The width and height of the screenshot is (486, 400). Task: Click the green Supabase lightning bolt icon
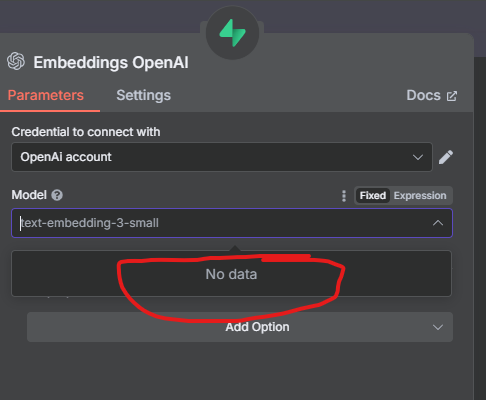[x=232, y=33]
